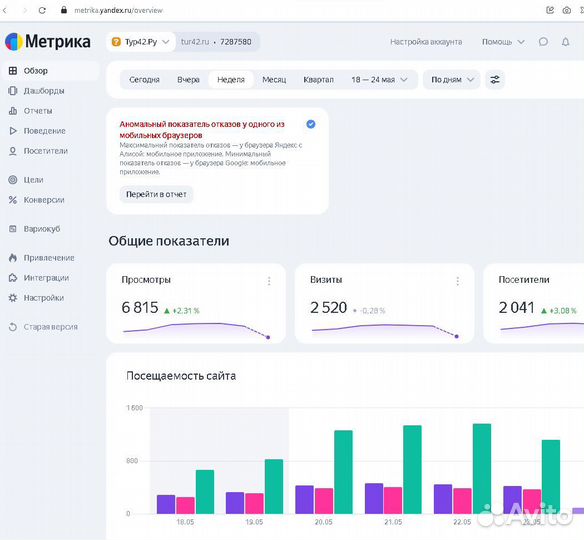This screenshot has width=584, height=540.
Task: Click the Дашборды icon
Action: (13, 91)
